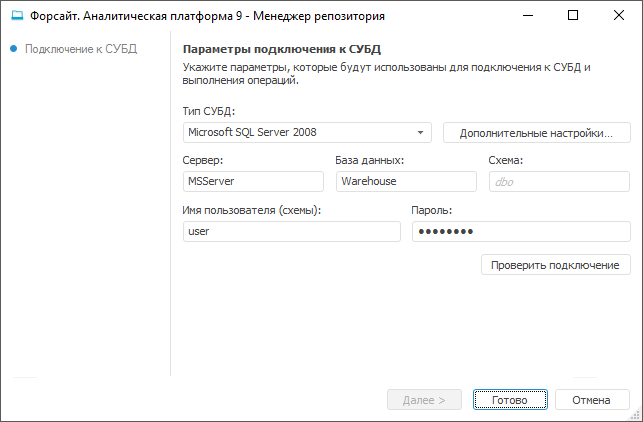The width and height of the screenshot is (643, 422).
Task: Select the Имя пользователя field with user
Action: pyautogui.click(x=291, y=231)
